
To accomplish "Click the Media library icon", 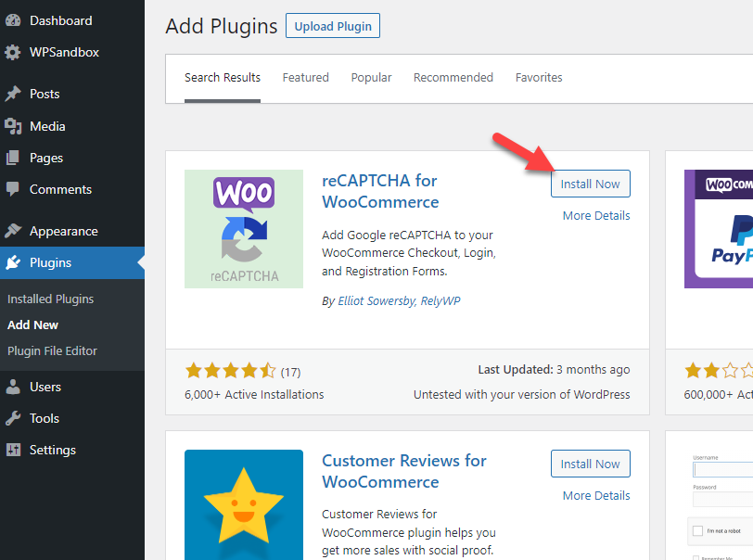I will pos(13,126).
